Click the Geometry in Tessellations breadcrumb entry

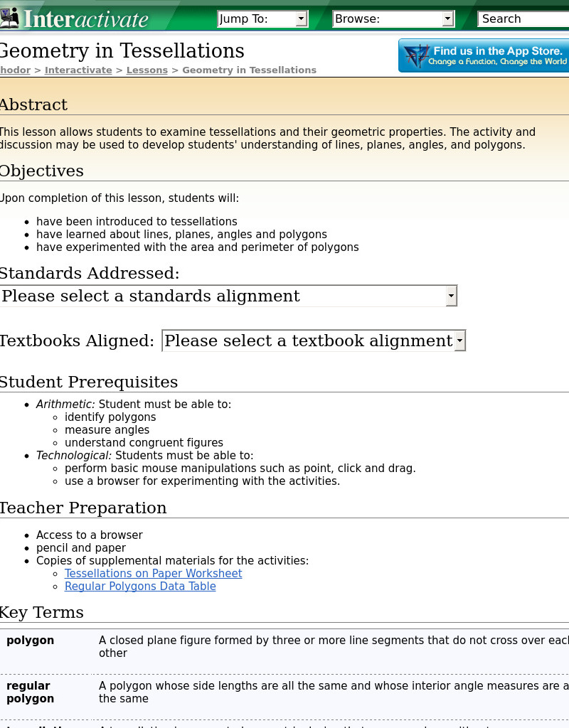(249, 70)
